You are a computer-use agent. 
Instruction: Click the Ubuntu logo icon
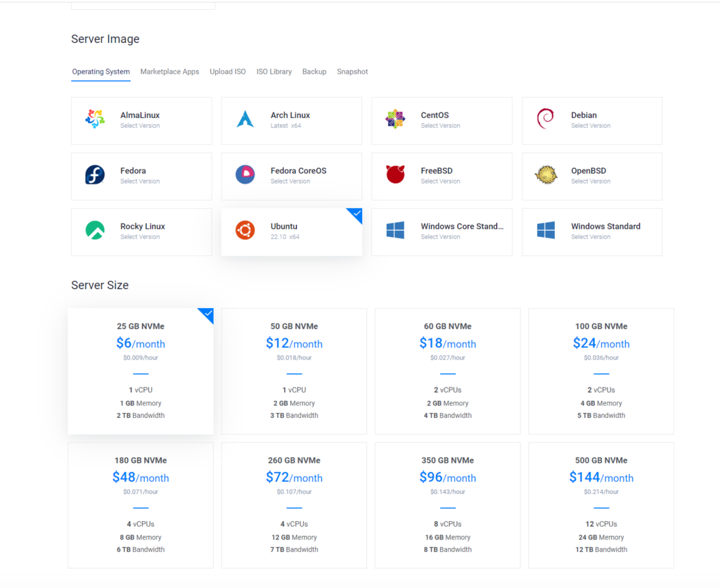(245, 231)
